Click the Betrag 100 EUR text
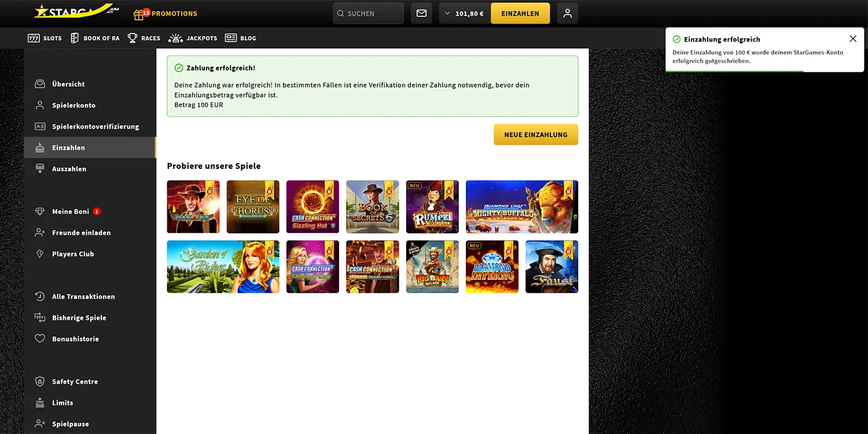The height and width of the screenshot is (434, 868). point(198,105)
